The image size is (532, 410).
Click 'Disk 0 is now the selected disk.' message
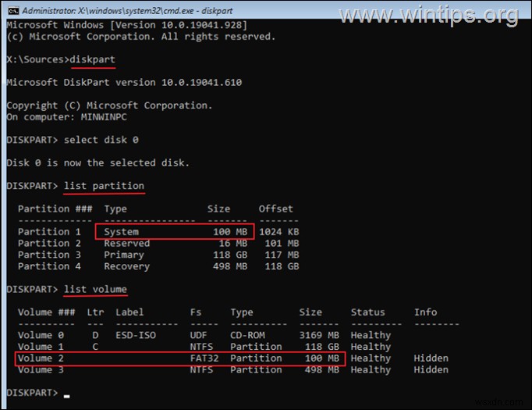pos(98,163)
